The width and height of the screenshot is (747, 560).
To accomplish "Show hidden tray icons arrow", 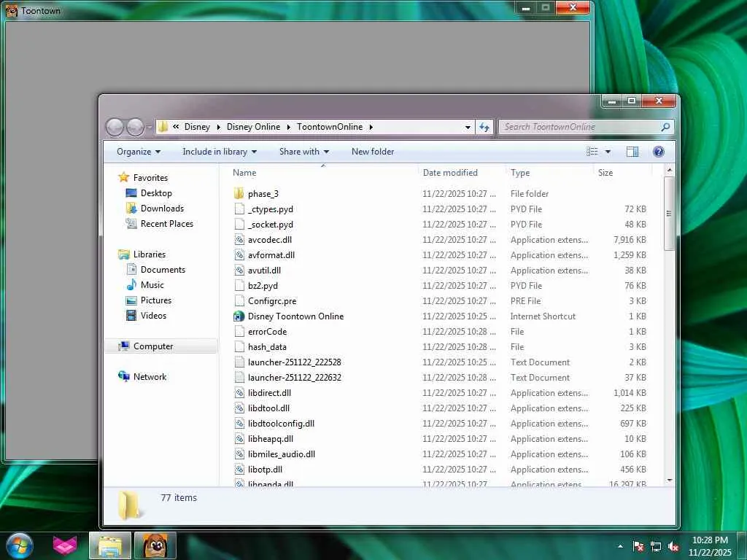I will click(x=620, y=546).
